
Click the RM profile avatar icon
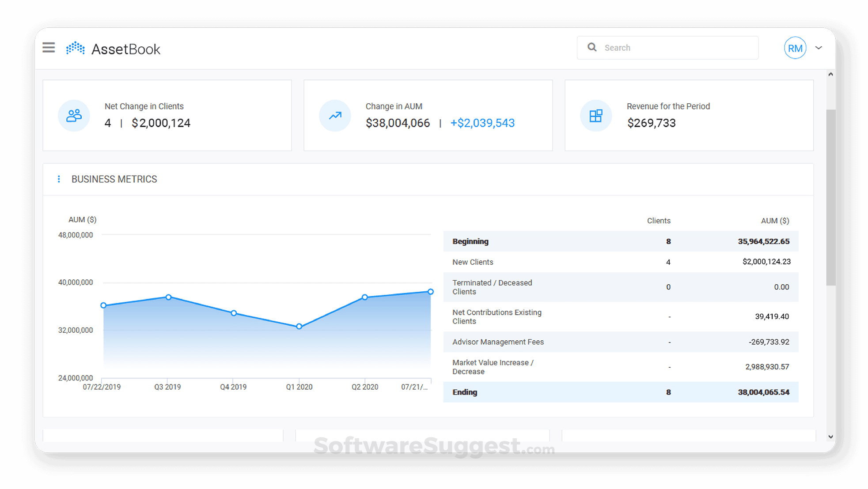(795, 48)
